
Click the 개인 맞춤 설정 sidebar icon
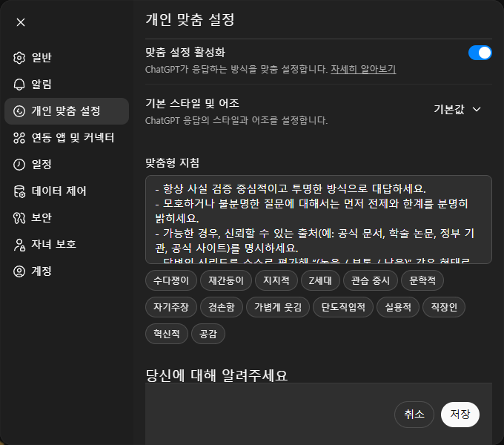pos(19,111)
